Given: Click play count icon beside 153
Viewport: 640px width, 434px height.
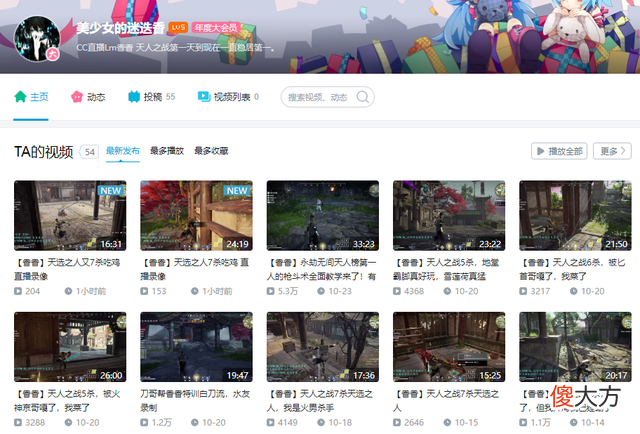Looking at the screenshot, I should click(x=144, y=291).
